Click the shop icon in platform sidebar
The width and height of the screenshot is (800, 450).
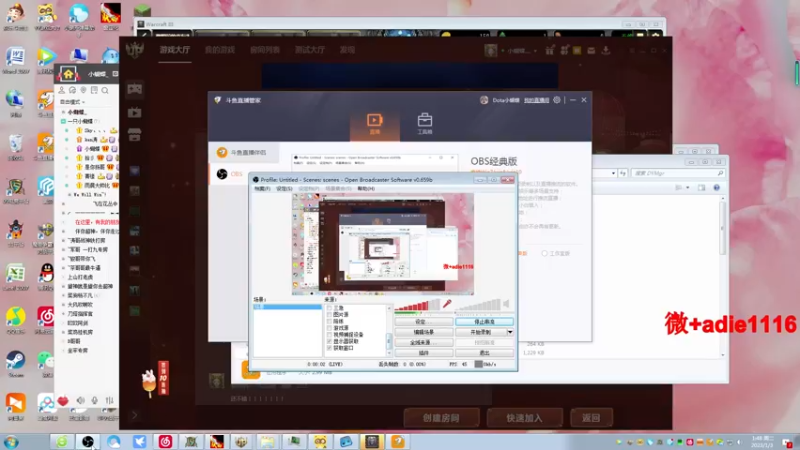pos(135,135)
